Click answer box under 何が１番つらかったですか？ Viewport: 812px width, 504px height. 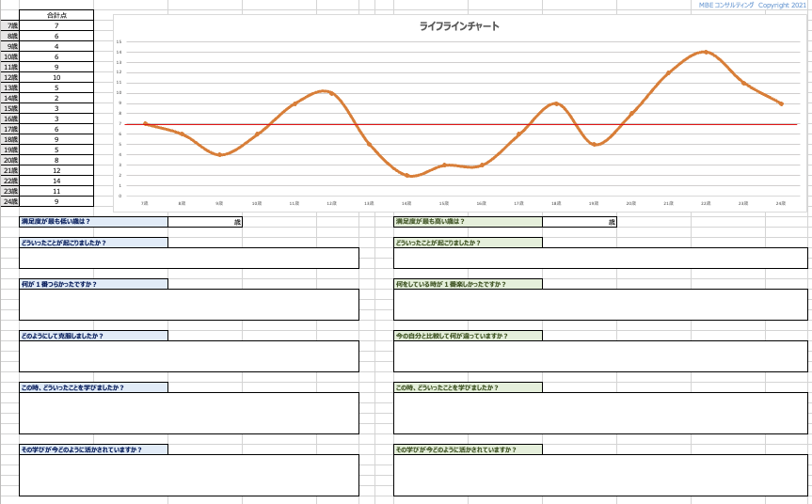188,305
